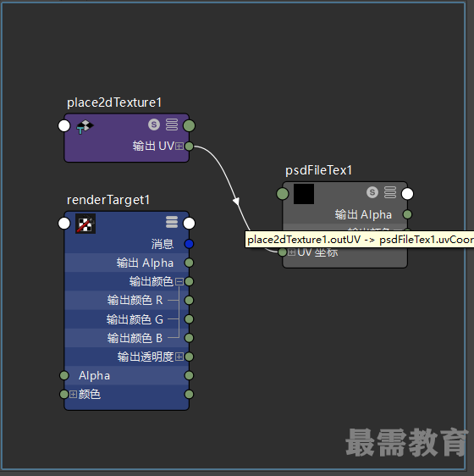The height and width of the screenshot is (476, 474).
Task: Click the 输出透明度 output port
Action: (189, 357)
